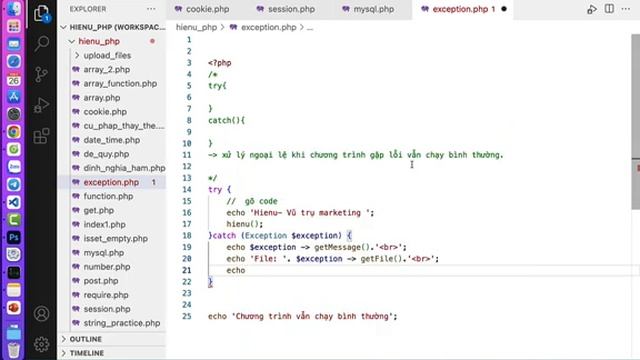Open the Explorer view in activity bar
Viewport: 640px width, 360px height.
click(42, 13)
